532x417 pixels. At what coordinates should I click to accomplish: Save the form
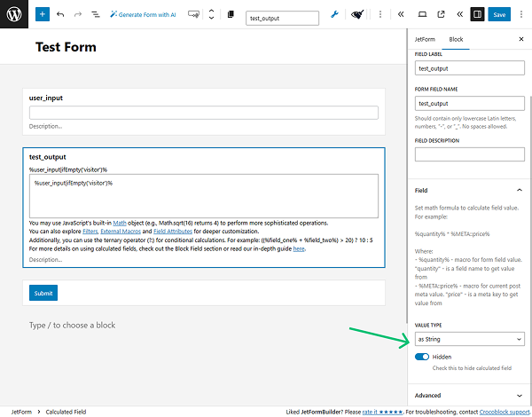(x=499, y=14)
